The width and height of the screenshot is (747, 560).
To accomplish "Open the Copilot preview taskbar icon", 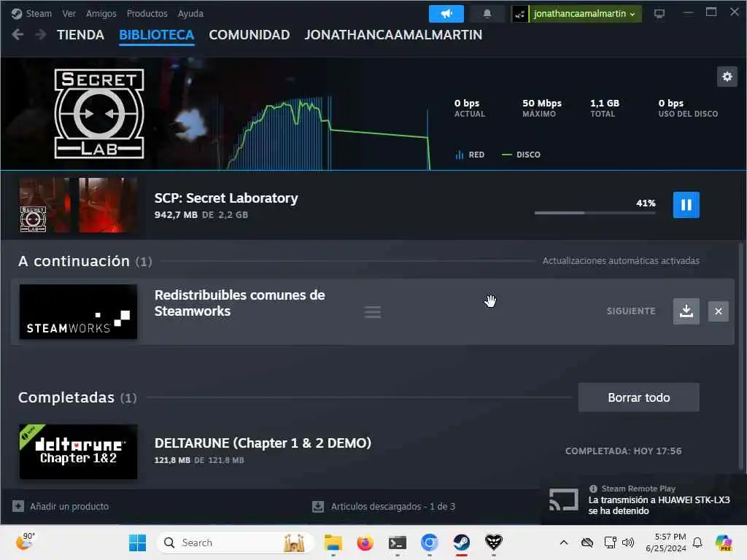I will tap(724, 542).
